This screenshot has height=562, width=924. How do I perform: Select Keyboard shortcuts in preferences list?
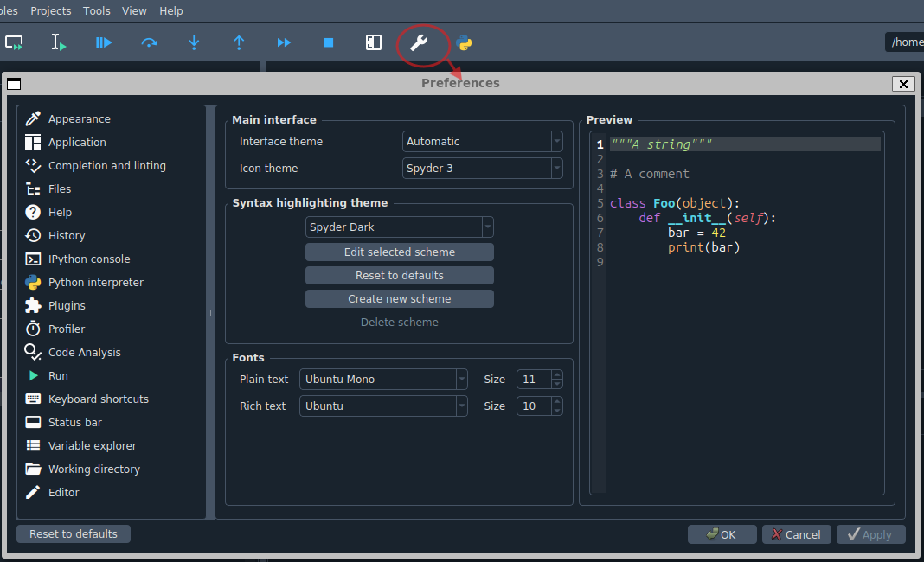point(98,399)
